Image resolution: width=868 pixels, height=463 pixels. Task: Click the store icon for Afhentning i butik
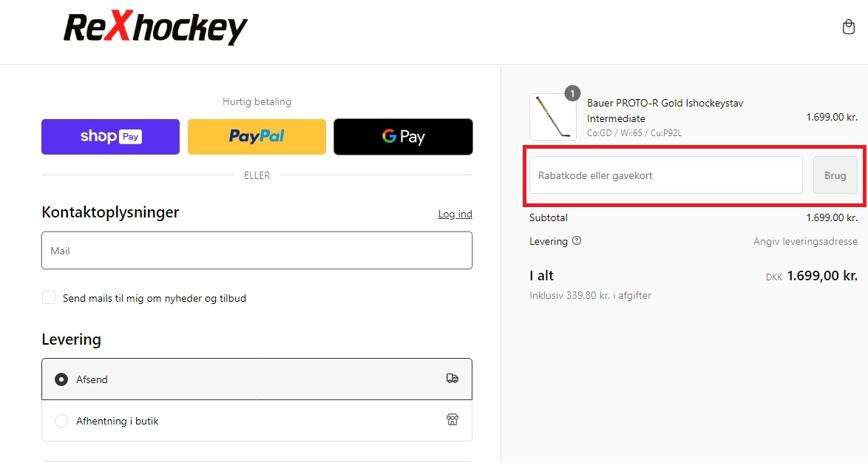coord(452,420)
